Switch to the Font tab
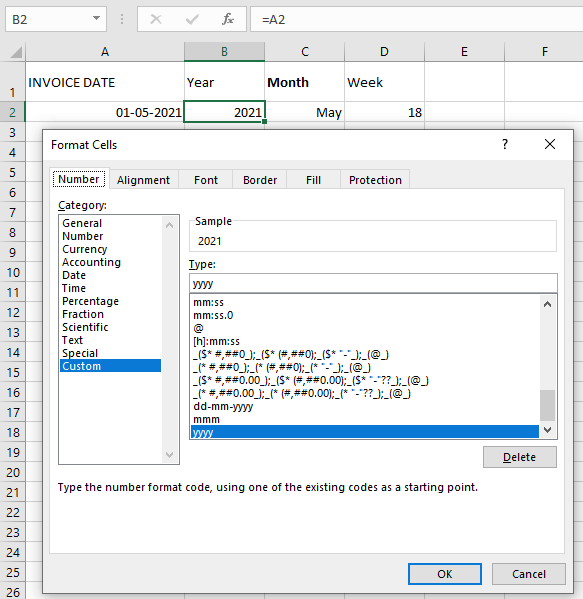The image size is (583, 599). pyautogui.click(x=206, y=180)
